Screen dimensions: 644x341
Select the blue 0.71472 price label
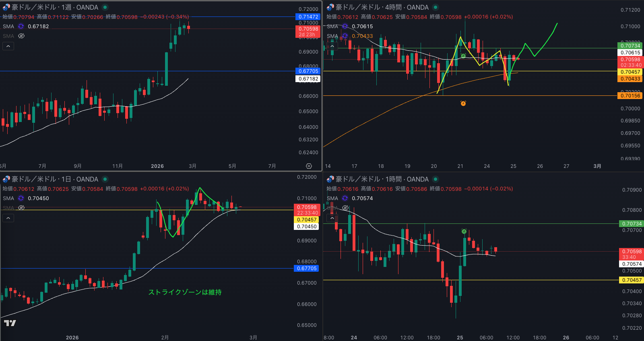coord(308,17)
